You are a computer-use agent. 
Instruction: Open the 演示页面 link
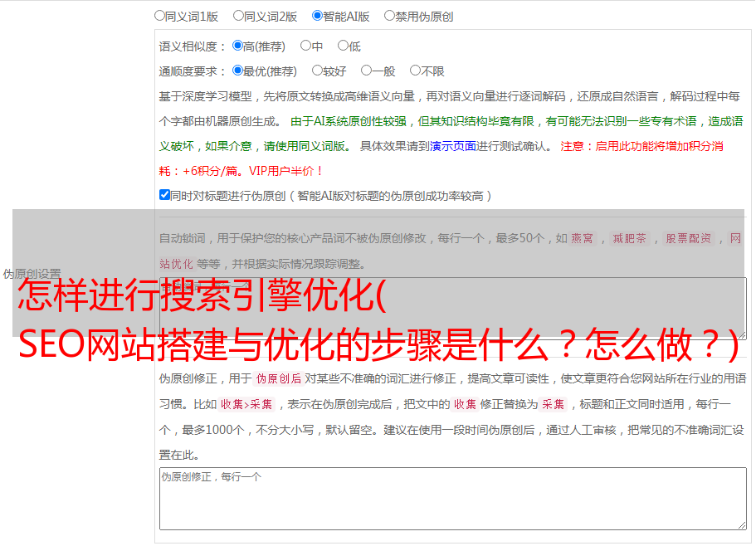tap(453, 146)
